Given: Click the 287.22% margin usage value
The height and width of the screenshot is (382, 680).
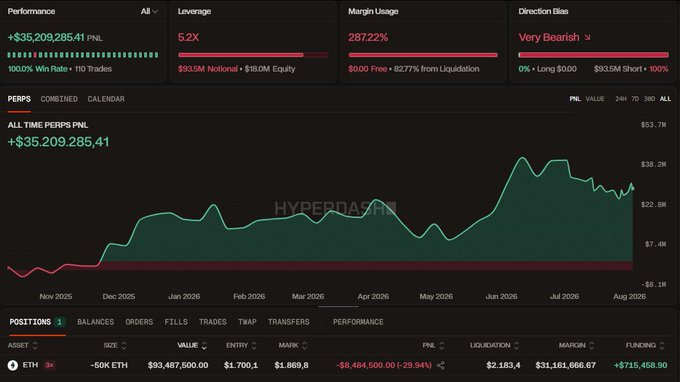Looking at the screenshot, I should (368, 37).
